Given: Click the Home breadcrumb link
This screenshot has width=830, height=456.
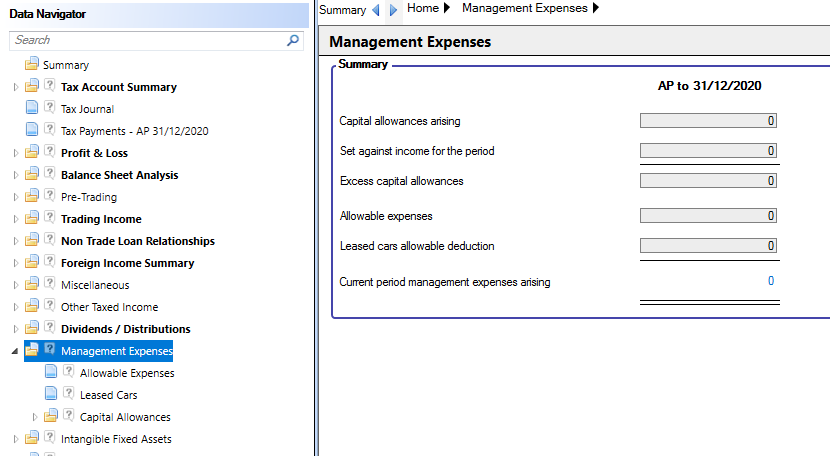Looking at the screenshot, I should [x=423, y=8].
